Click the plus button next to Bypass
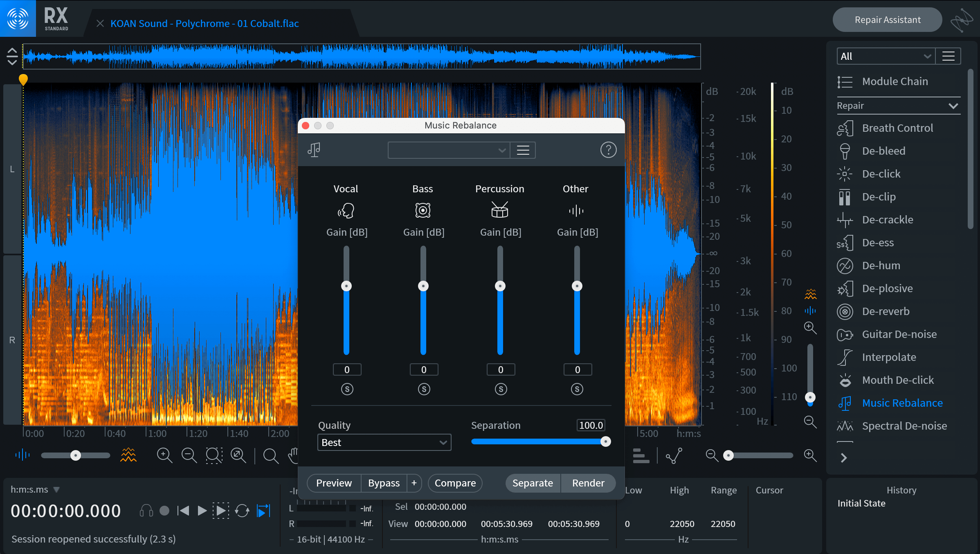The image size is (980, 554). click(414, 483)
